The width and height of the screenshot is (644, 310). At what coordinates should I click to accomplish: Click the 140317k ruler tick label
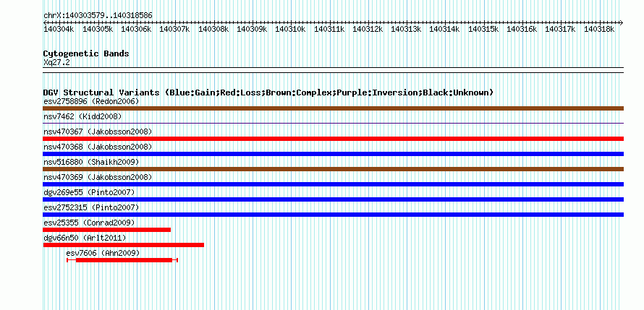pyautogui.click(x=560, y=29)
